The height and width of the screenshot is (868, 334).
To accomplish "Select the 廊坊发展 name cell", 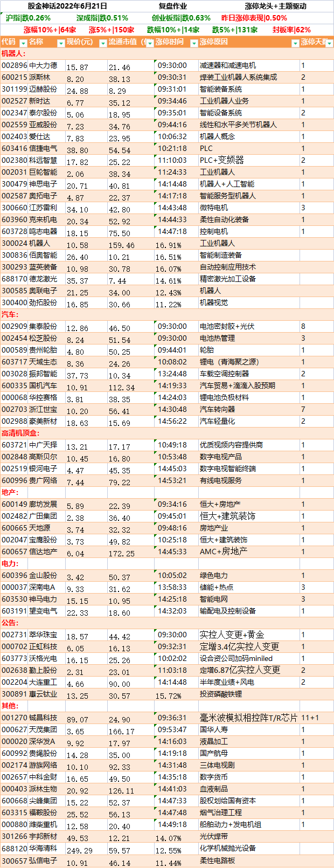I will click(x=46, y=504).
